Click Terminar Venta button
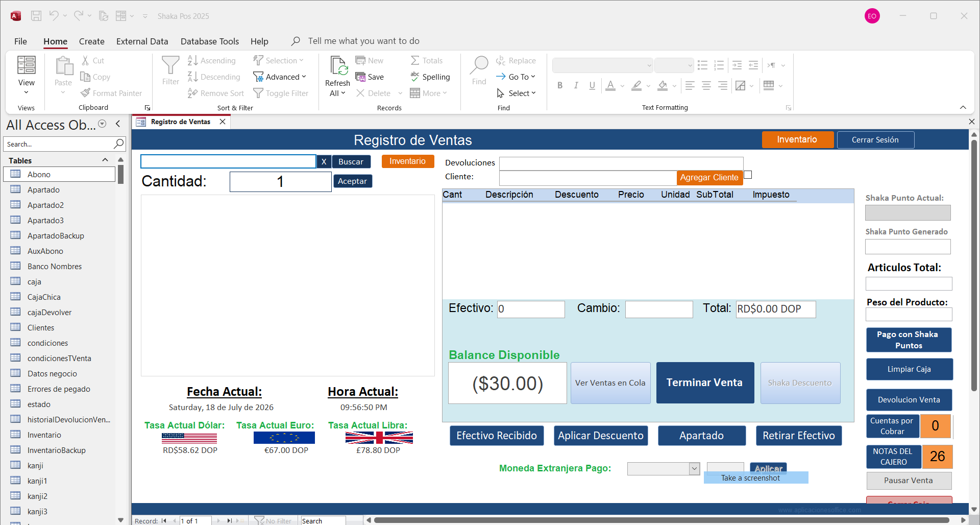 (705, 383)
